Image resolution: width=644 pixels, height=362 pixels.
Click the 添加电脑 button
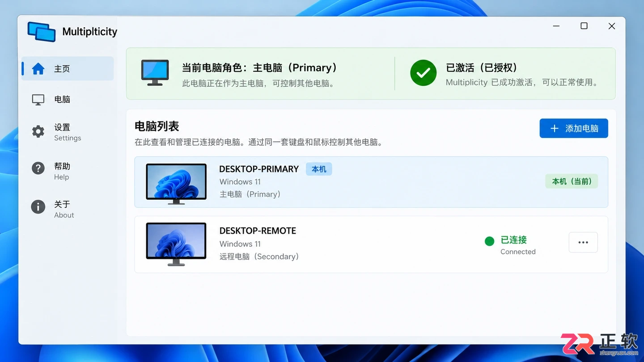[574, 128]
